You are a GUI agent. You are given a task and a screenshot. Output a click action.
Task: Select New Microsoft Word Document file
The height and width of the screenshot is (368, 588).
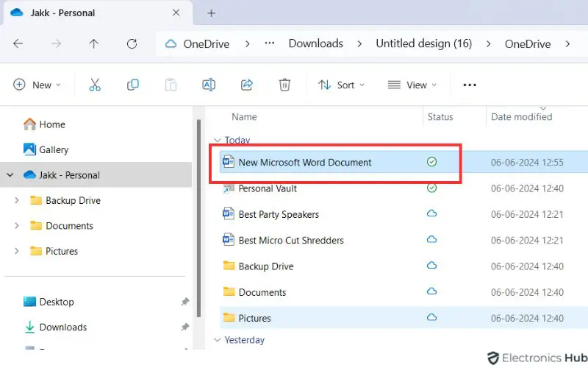[x=305, y=162]
